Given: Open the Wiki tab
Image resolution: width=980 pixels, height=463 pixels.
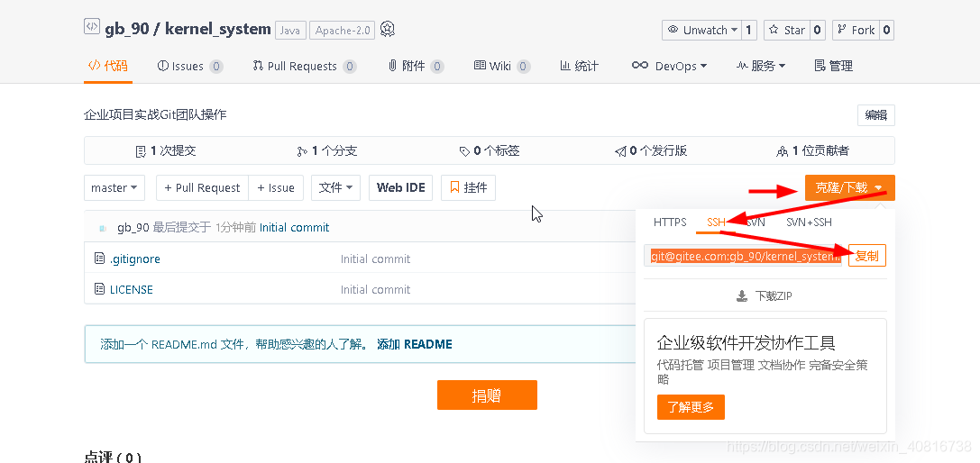Looking at the screenshot, I should click(502, 66).
